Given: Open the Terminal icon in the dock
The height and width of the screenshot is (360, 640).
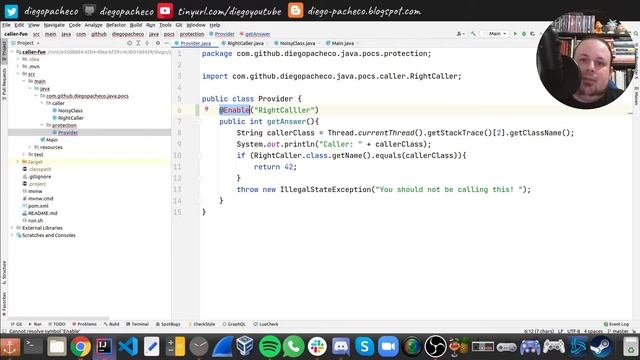Looking at the screenshot, I should pos(33,347).
